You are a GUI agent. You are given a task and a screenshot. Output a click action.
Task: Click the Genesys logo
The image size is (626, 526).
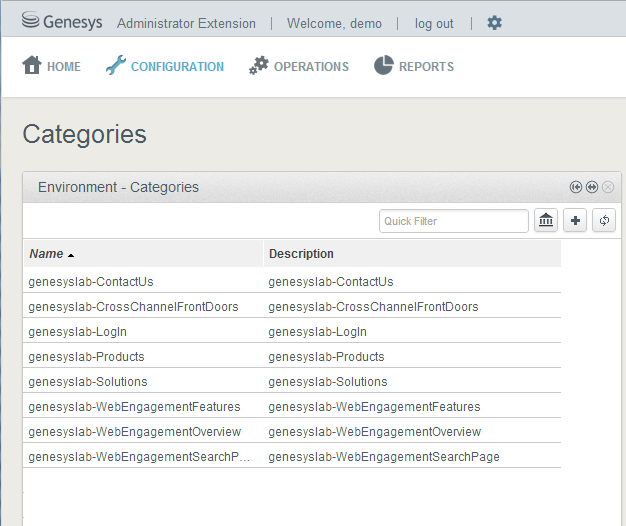(x=62, y=21)
